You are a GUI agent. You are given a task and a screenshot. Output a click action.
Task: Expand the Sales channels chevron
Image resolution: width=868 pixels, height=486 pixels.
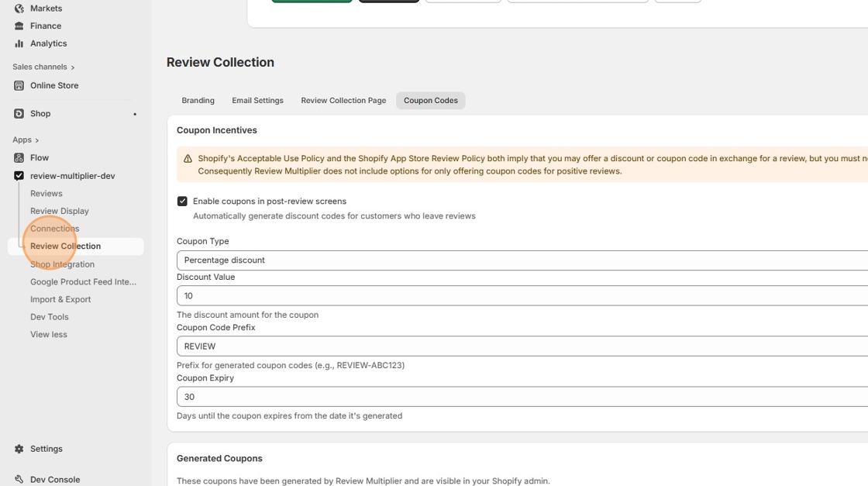73,67
